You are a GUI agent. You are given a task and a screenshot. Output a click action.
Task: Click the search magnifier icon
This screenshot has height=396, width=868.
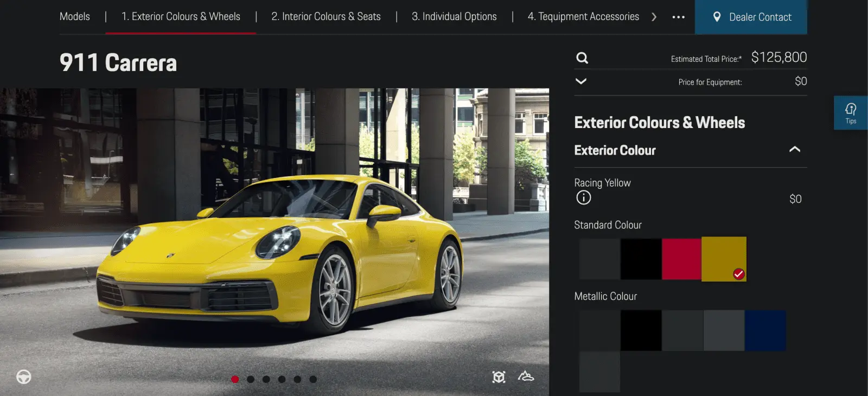pyautogui.click(x=582, y=58)
